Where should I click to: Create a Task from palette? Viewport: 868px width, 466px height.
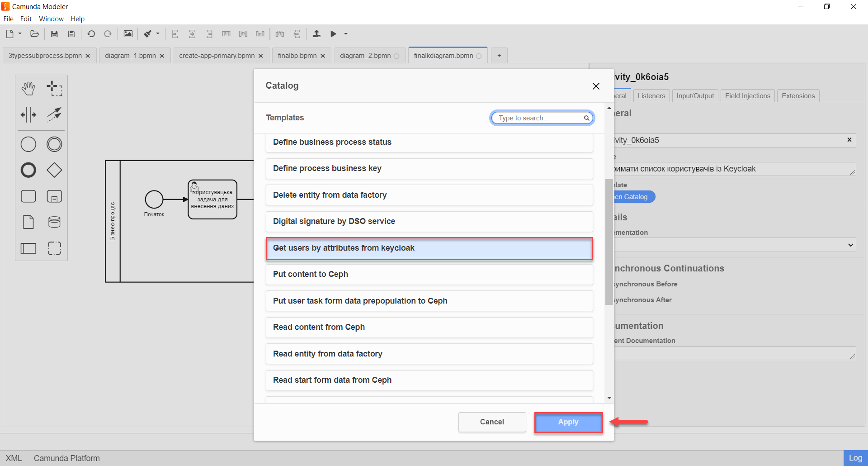[x=28, y=196]
